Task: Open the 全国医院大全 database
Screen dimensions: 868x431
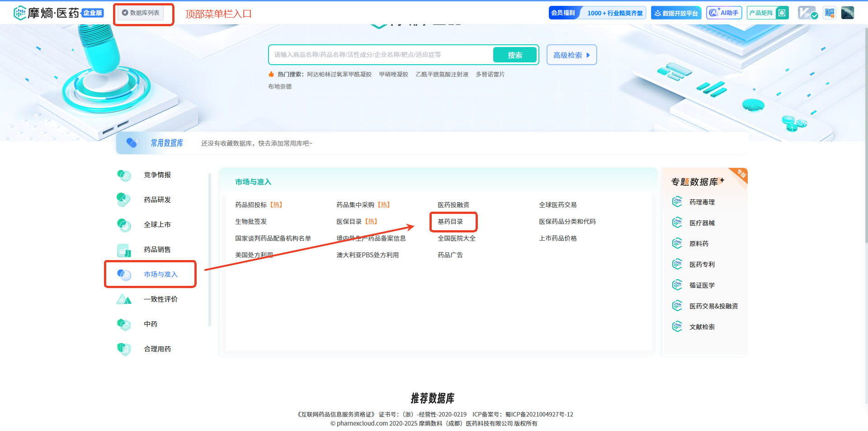Action: tap(457, 238)
